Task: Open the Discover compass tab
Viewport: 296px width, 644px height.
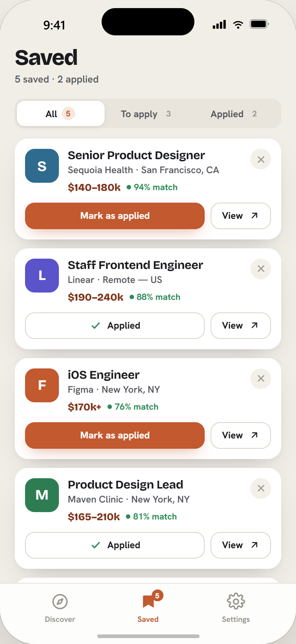Action: click(x=60, y=608)
